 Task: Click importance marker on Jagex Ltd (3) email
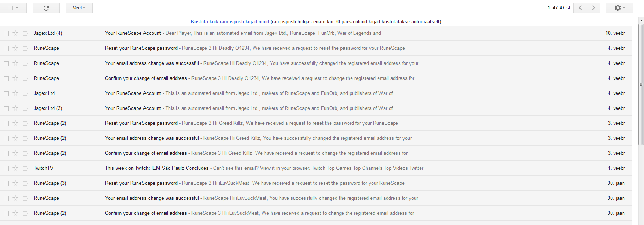point(25,108)
